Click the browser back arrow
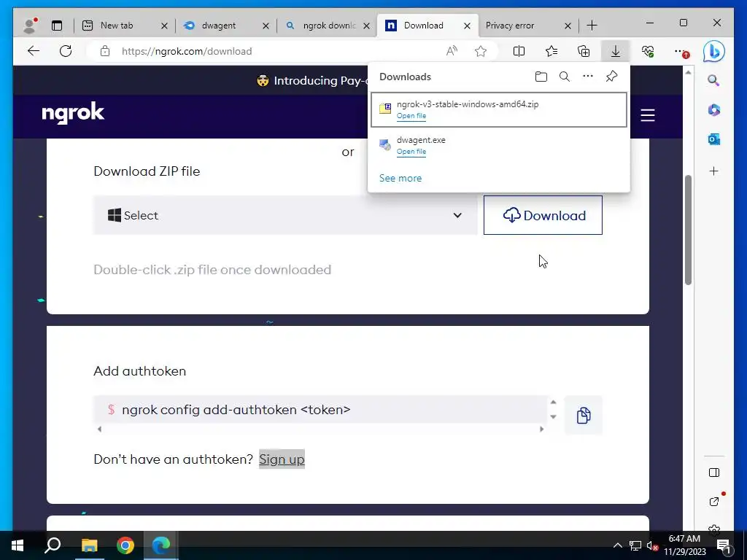This screenshot has width=747, height=560. 34,51
